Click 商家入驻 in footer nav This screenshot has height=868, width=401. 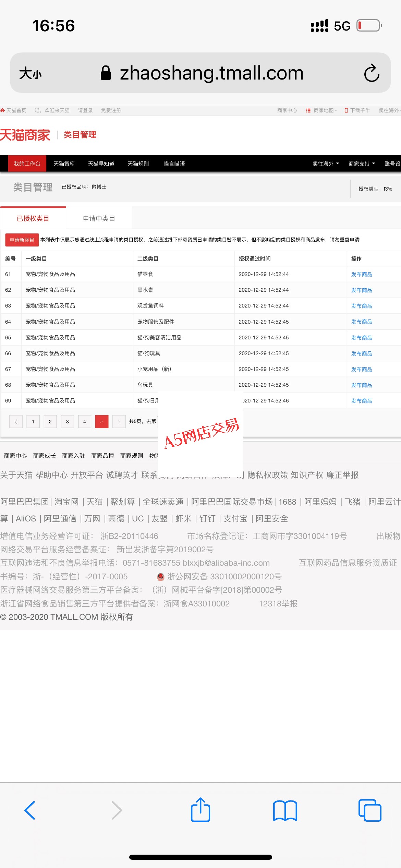(x=74, y=456)
